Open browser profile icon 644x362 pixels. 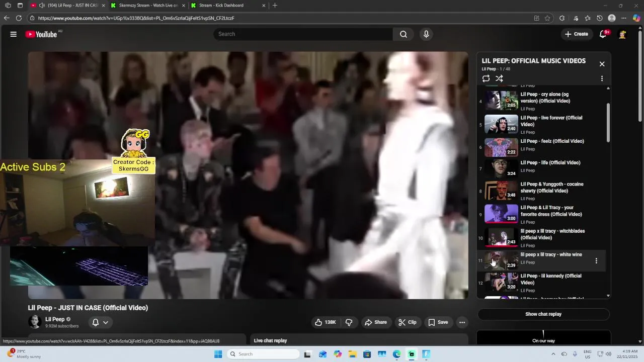pos(612,18)
